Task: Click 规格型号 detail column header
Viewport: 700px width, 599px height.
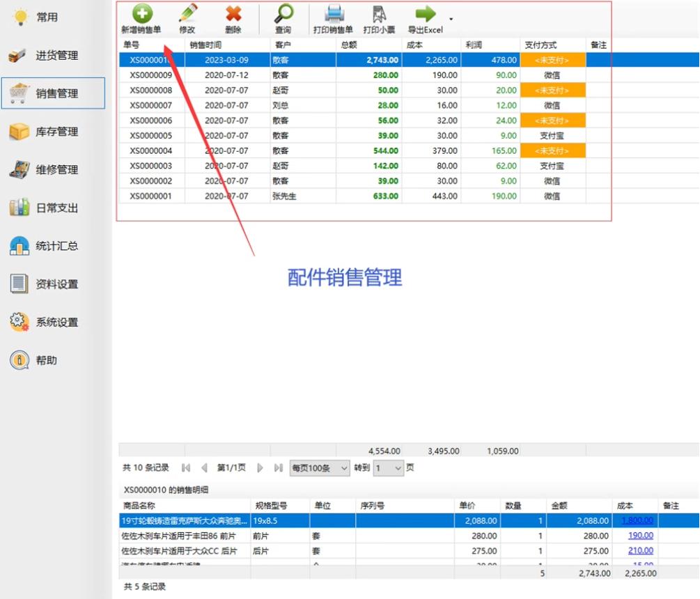Action: [x=281, y=506]
